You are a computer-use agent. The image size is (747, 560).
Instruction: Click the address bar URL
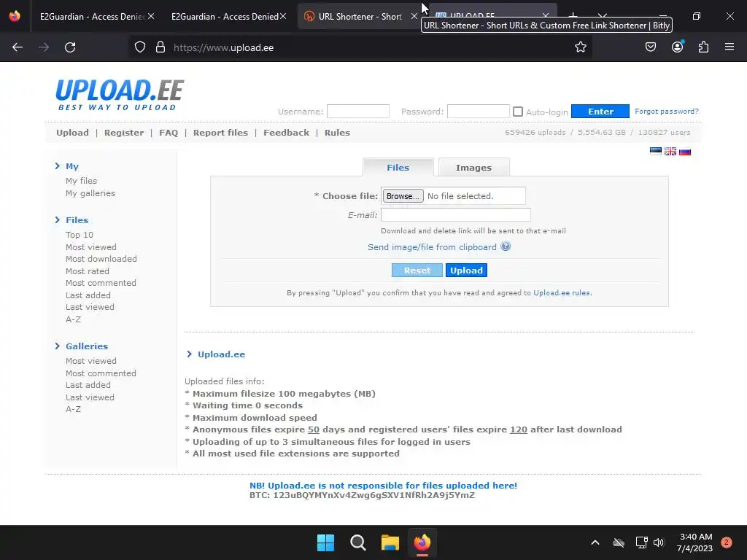[x=223, y=47]
